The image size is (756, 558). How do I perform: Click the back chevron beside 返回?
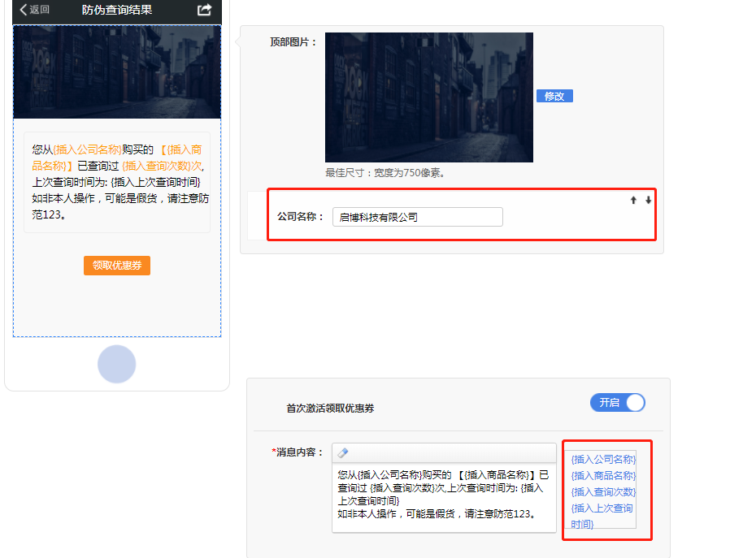pyautogui.click(x=24, y=10)
